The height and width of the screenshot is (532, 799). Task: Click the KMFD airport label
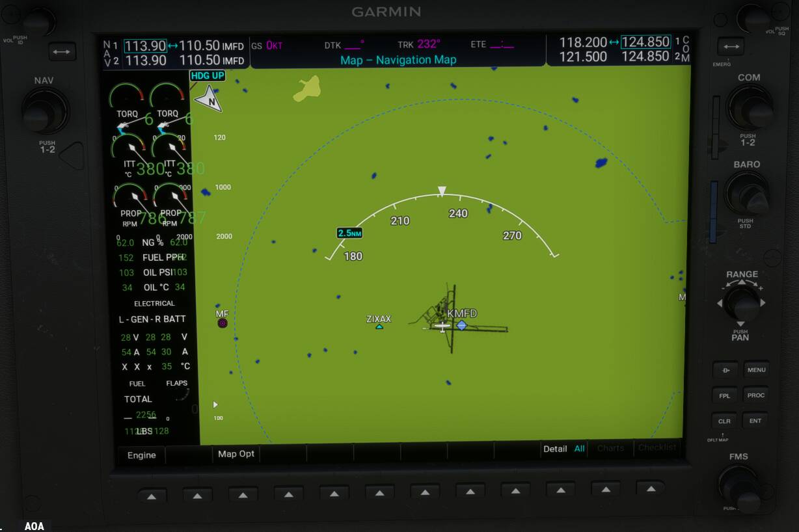pyautogui.click(x=462, y=313)
